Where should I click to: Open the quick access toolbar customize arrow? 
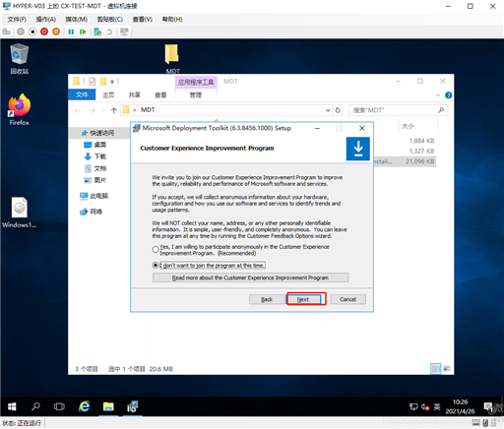(112, 82)
